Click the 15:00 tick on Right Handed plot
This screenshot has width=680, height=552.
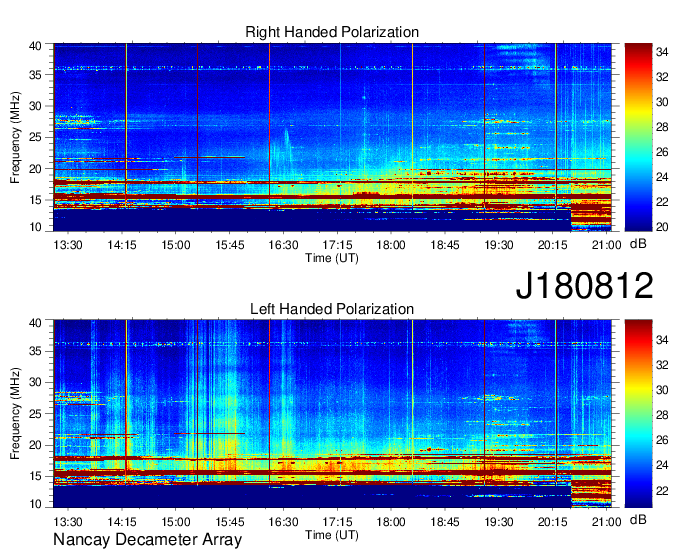pyautogui.click(x=176, y=245)
